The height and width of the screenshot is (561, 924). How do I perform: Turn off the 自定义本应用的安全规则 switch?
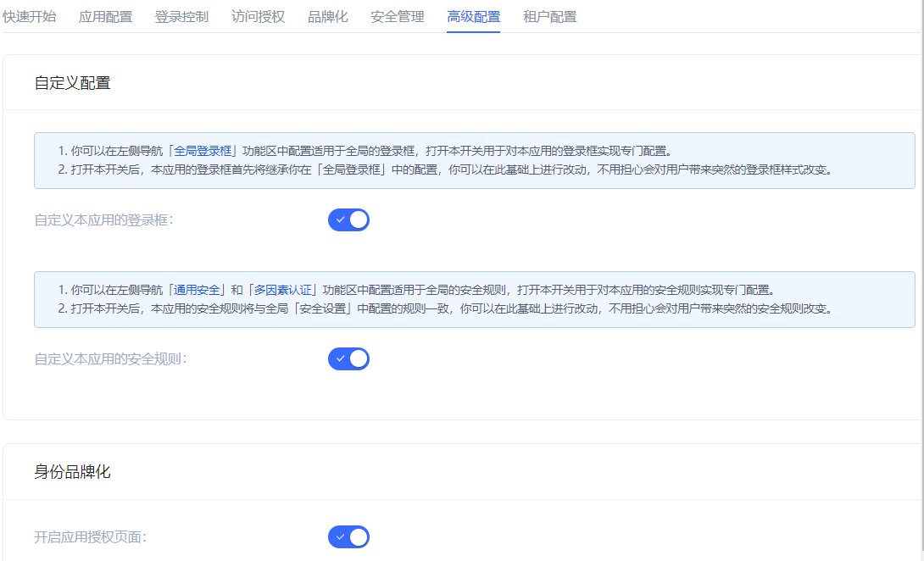coord(348,358)
